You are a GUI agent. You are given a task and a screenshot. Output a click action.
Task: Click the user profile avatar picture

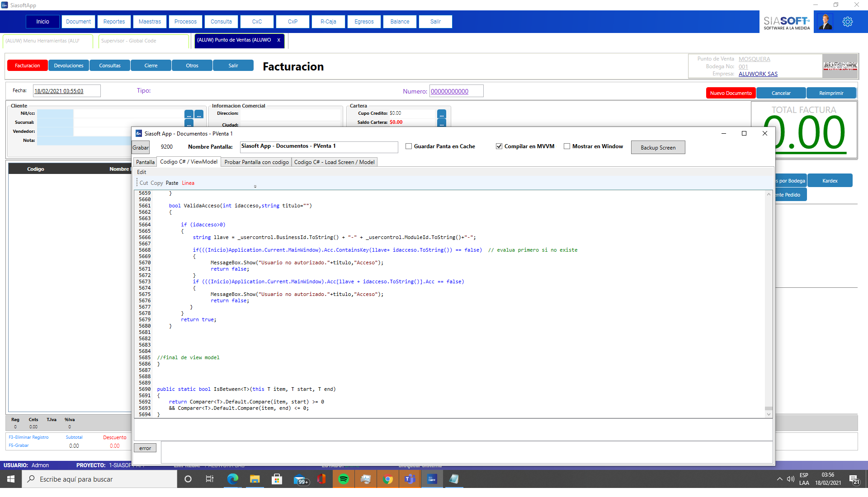[825, 21]
